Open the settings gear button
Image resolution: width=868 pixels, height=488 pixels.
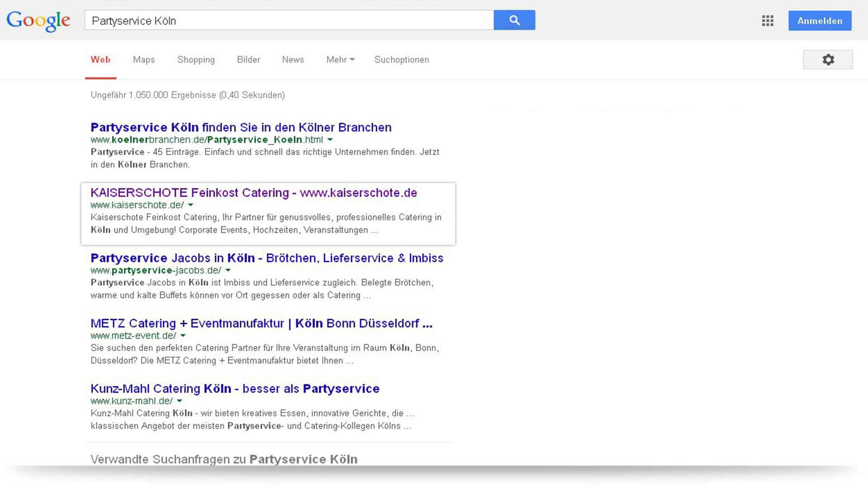click(x=828, y=60)
